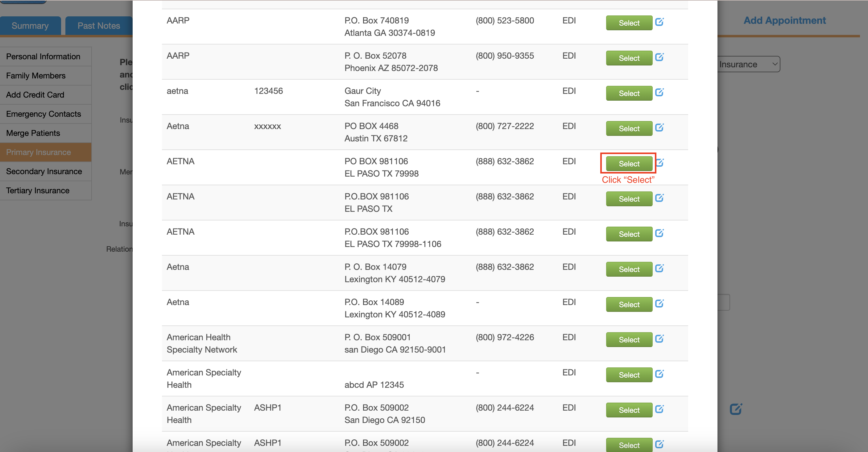The height and width of the screenshot is (452, 868).
Task: Edit Aetna P.O. Box 14089 entry
Action: (x=659, y=303)
